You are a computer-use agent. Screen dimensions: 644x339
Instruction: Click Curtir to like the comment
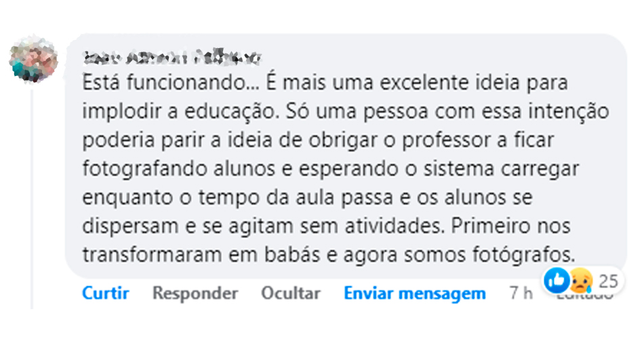[x=105, y=294]
